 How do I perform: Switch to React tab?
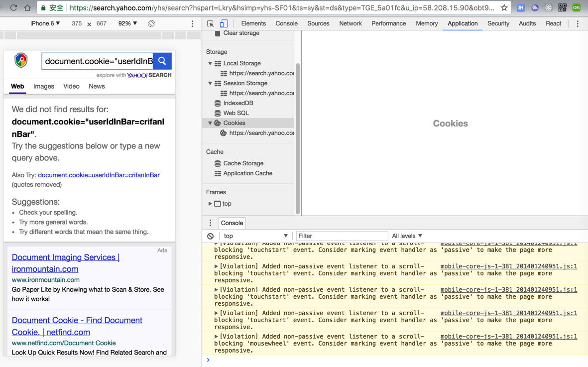554,23
